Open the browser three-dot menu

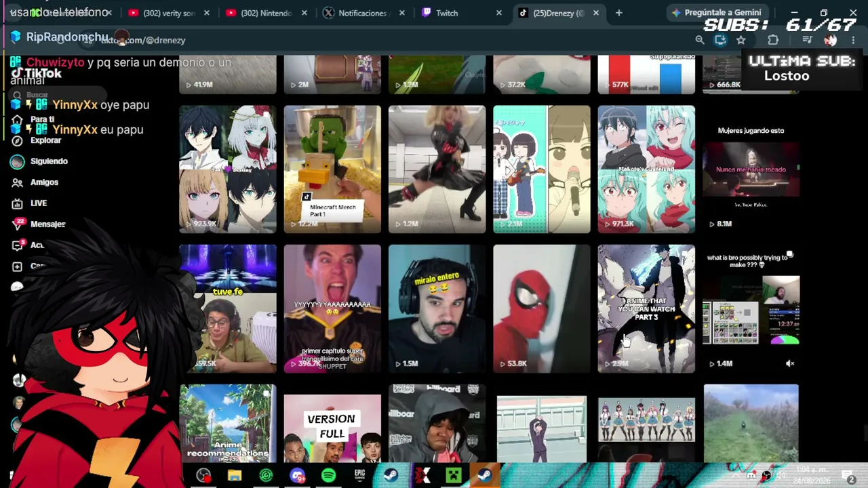click(853, 40)
